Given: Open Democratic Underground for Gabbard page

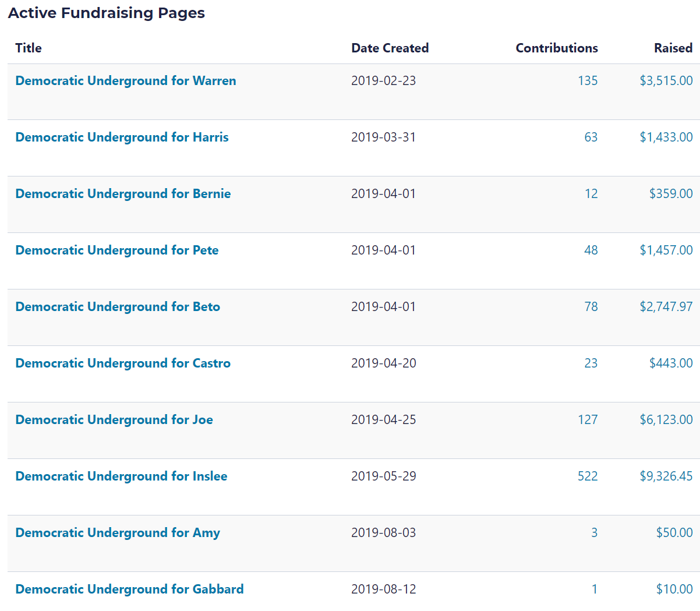Looking at the screenshot, I should (x=129, y=589).
